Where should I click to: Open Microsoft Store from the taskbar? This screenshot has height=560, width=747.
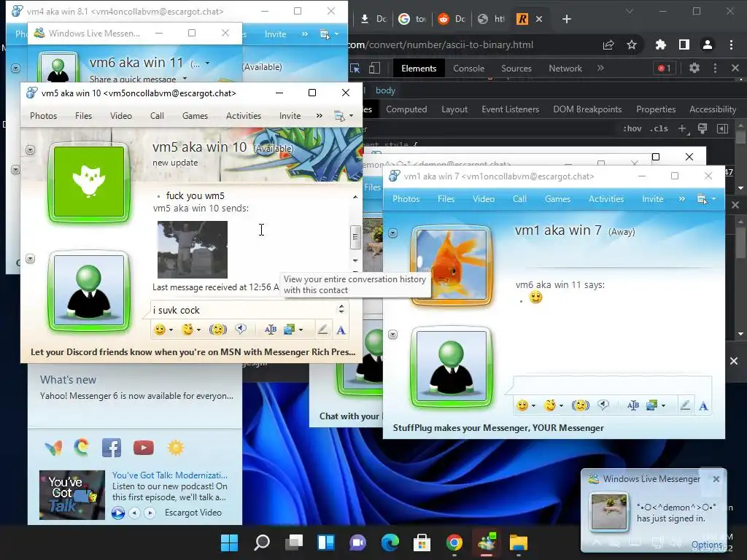[422, 542]
